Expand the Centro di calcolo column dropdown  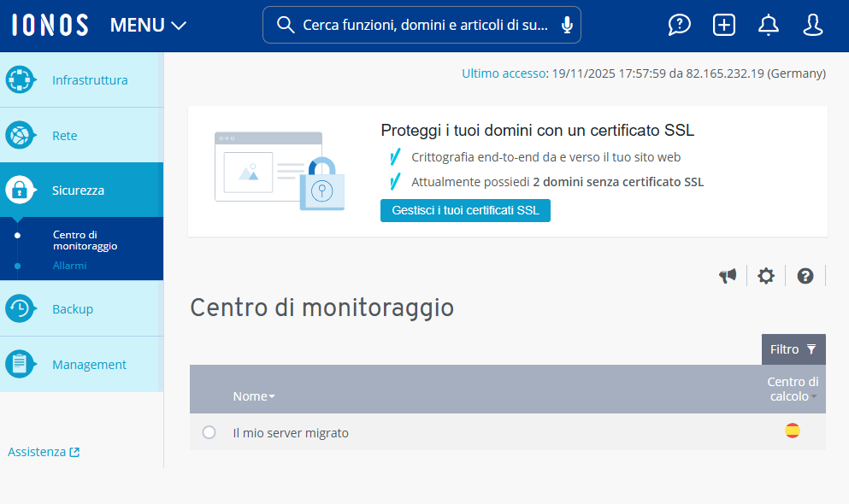[813, 396]
